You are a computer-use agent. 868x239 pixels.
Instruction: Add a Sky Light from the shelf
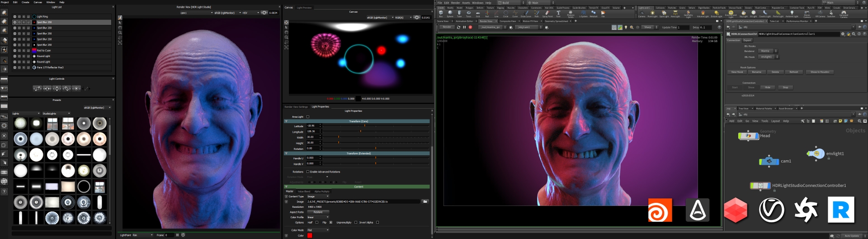click(743, 14)
